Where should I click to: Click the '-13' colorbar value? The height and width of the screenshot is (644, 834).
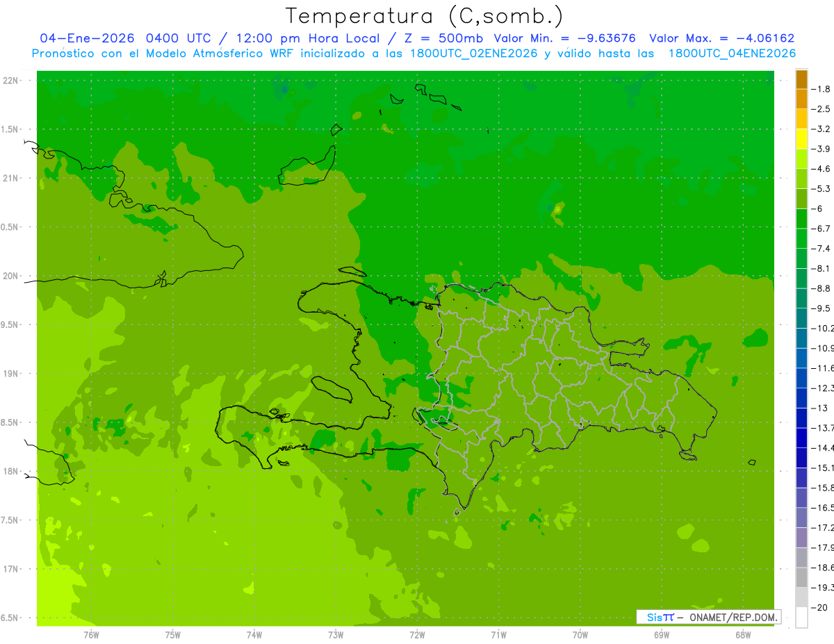coord(820,408)
